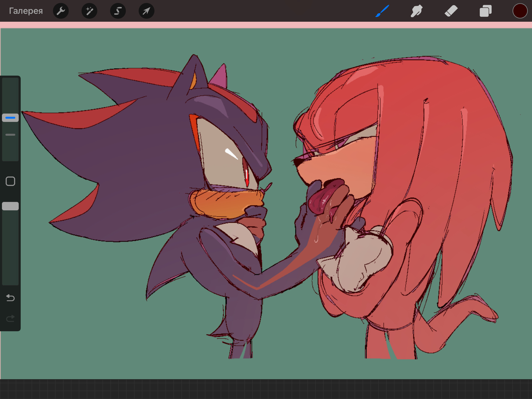Open the Actions wrench menu

(x=61, y=11)
